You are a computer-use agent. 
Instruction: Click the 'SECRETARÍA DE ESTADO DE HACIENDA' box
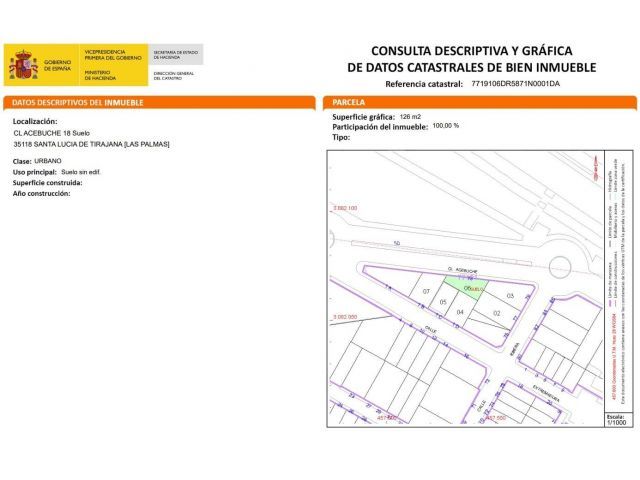(176, 55)
